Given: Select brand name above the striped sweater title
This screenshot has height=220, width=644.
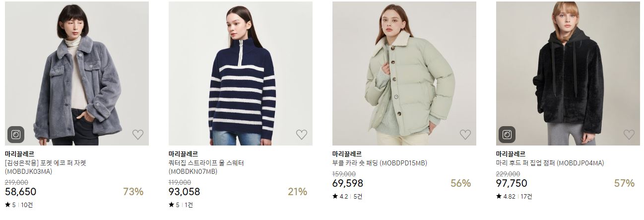Looking at the screenshot, I should (x=183, y=154).
